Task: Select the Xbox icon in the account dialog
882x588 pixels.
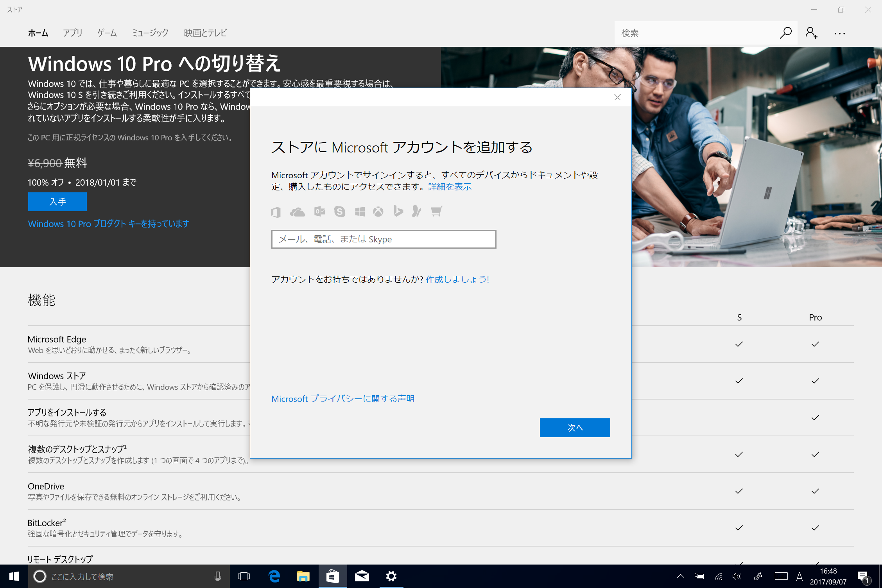Action: pyautogui.click(x=378, y=211)
